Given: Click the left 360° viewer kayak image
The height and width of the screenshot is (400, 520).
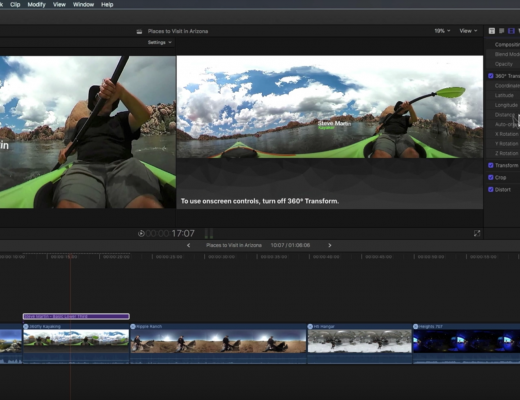Looking at the screenshot, I should coord(88,132).
